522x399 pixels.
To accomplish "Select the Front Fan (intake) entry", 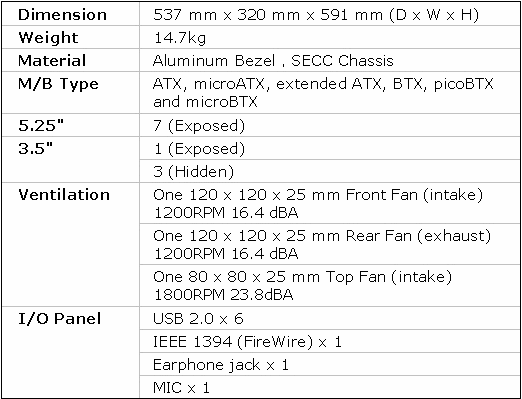I will [318, 203].
